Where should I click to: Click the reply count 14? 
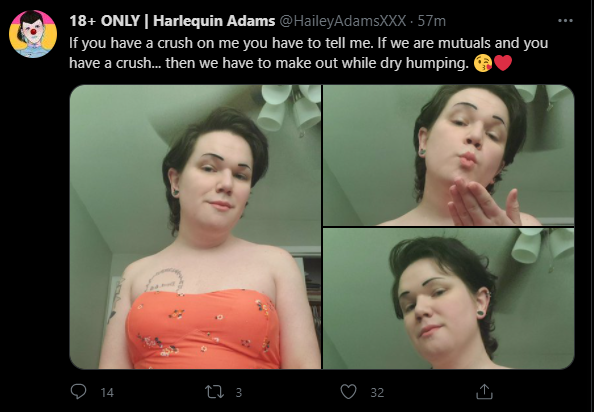pos(107,392)
